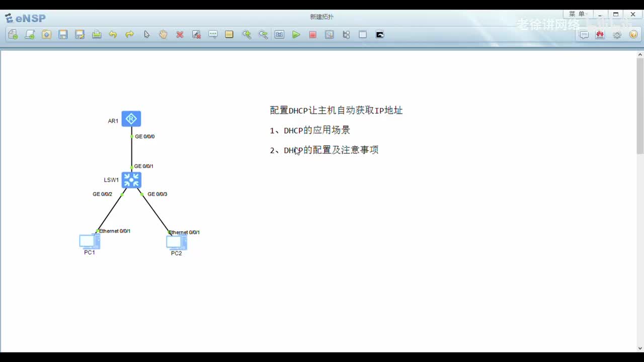
Task: Click the GE 0/0/0 interface label
Action: point(145,136)
